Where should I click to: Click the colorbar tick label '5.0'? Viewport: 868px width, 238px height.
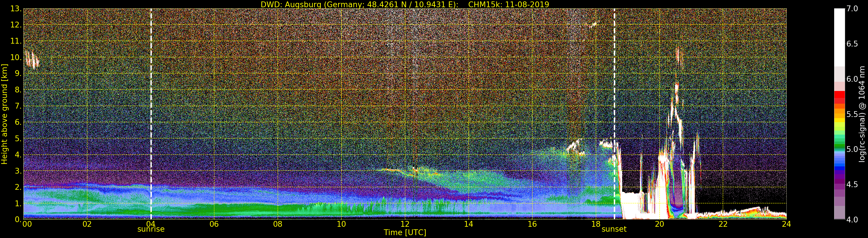click(x=852, y=149)
